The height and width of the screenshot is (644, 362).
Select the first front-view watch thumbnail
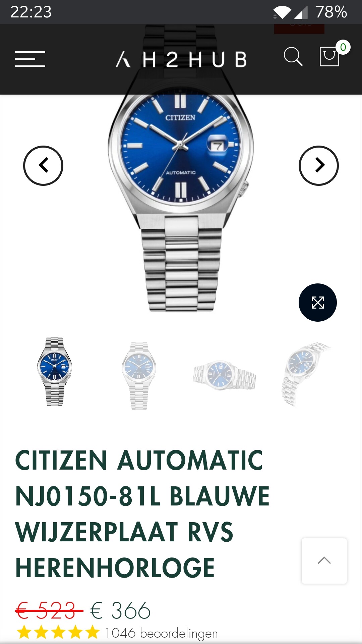point(55,372)
